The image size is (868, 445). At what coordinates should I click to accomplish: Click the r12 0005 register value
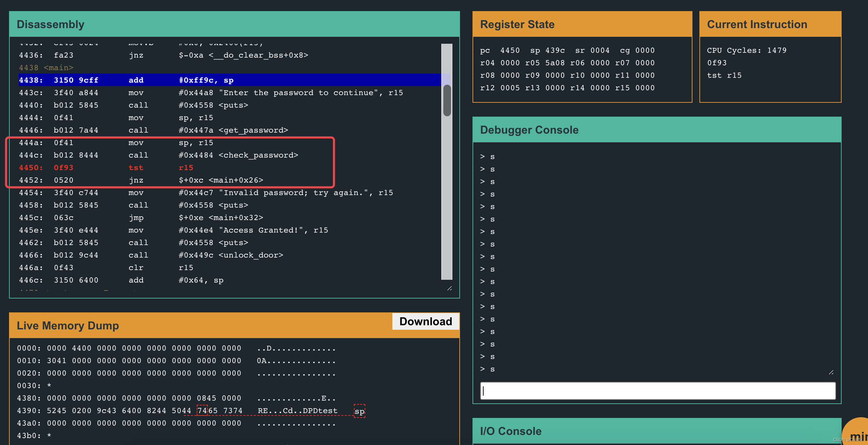(x=500, y=88)
